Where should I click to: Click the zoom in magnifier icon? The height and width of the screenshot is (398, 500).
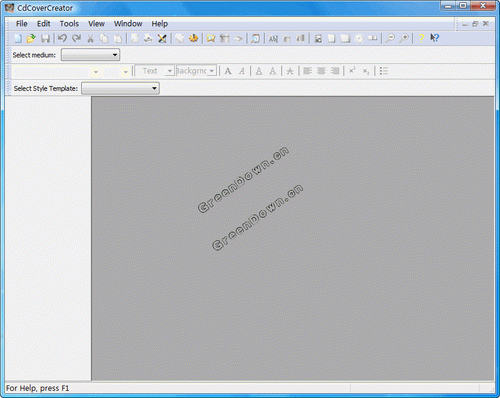coord(404,38)
